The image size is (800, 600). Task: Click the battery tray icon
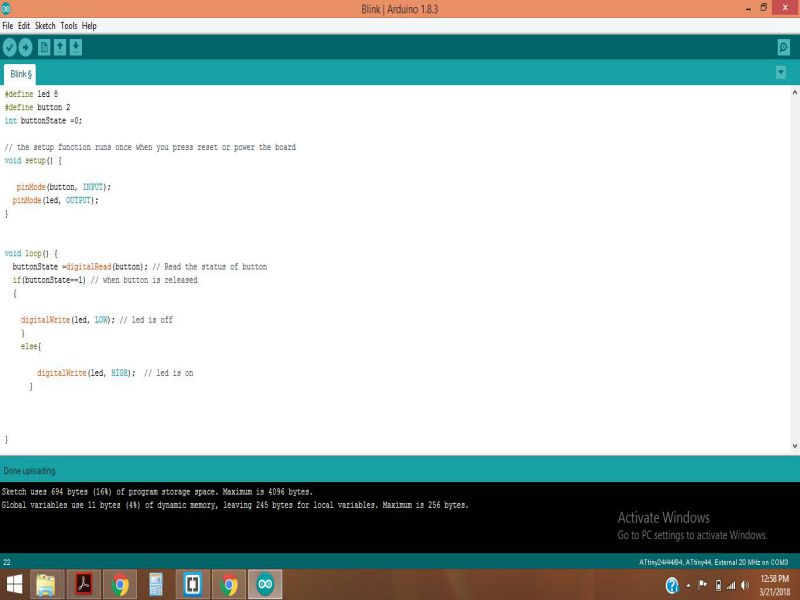[718, 585]
